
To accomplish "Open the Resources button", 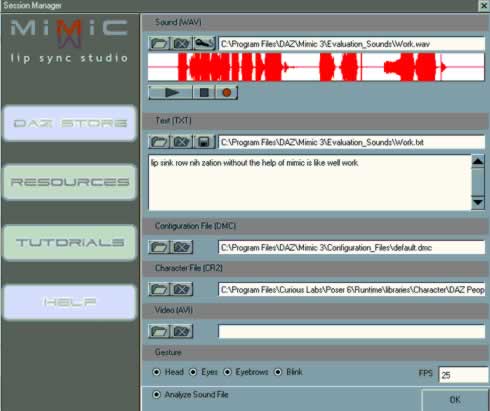I will (70, 182).
